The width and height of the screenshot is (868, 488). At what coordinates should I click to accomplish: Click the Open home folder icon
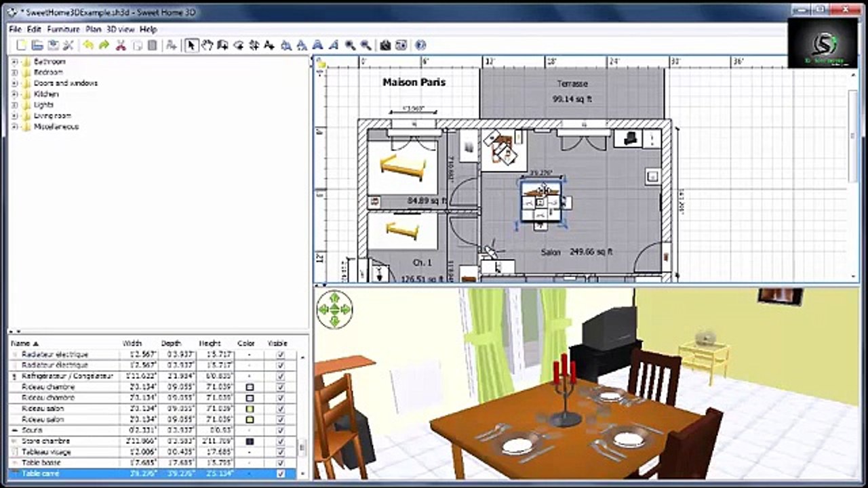[37, 45]
